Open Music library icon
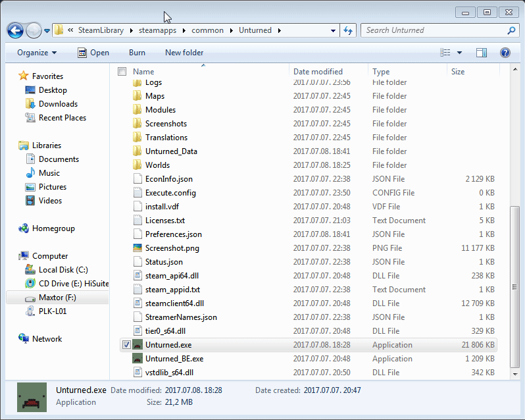The width and height of the screenshot is (525, 420). click(x=30, y=173)
